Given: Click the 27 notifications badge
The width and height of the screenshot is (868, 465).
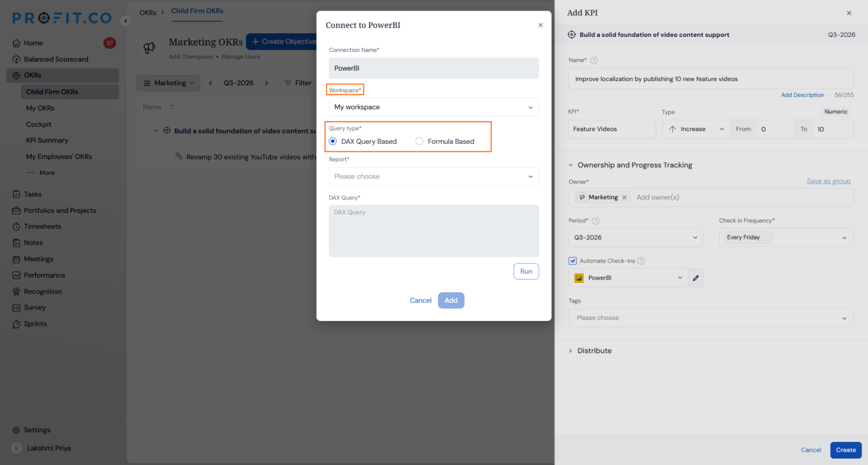Looking at the screenshot, I should pos(110,43).
